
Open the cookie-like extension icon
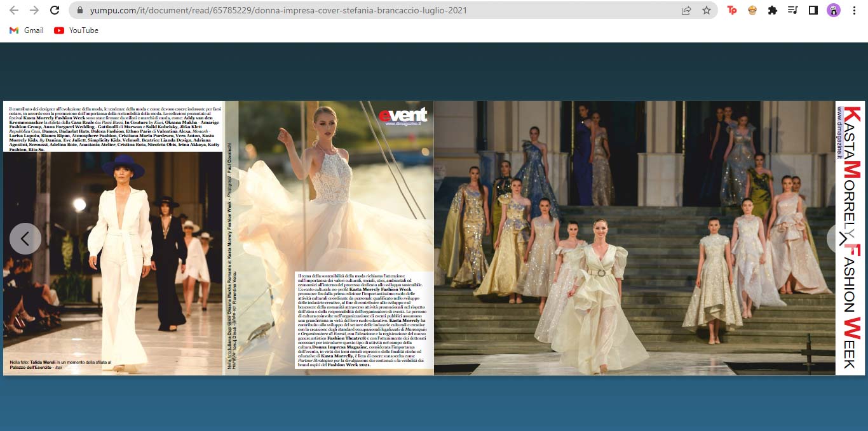(x=752, y=10)
